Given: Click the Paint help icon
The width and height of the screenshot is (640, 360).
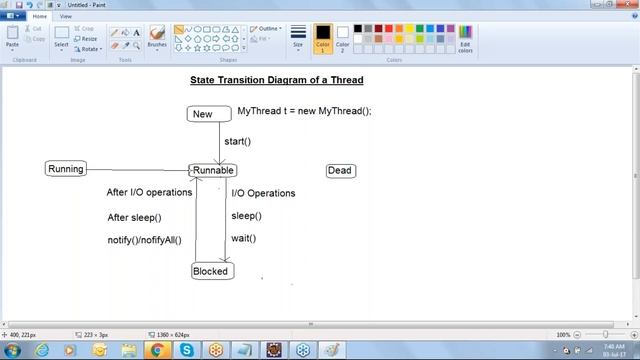Looking at the screenshot, I should 635,16.
